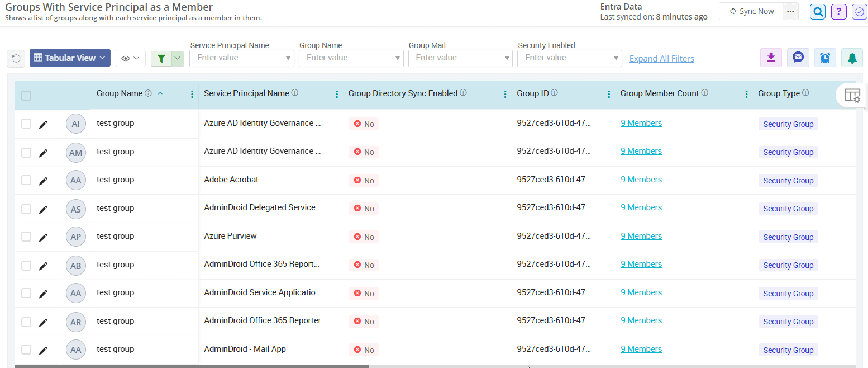Open the ellipsis menu beside Sync Now
Image resolution: width=868 pixels, height=368 pixels.
[x=790, y=11]
